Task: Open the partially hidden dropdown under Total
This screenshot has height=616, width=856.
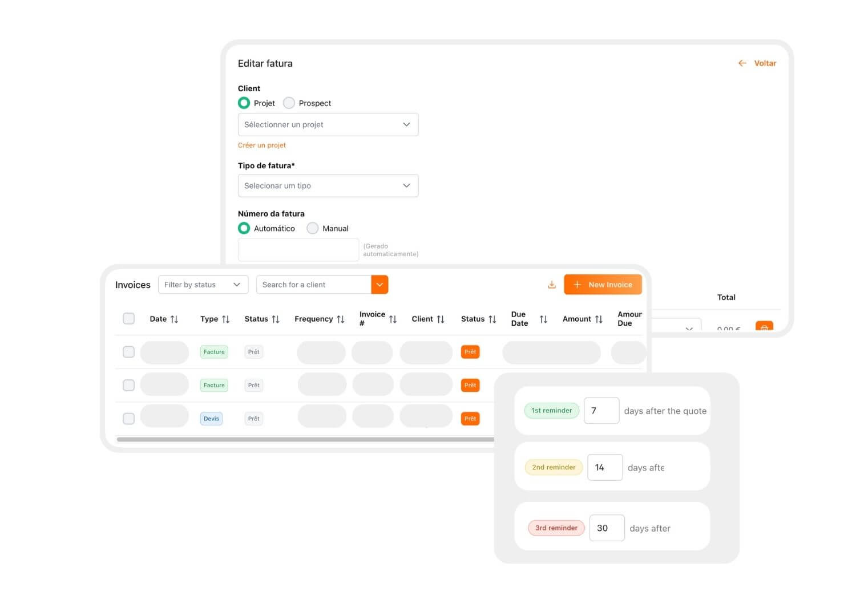Action: [x=677, y=326]
